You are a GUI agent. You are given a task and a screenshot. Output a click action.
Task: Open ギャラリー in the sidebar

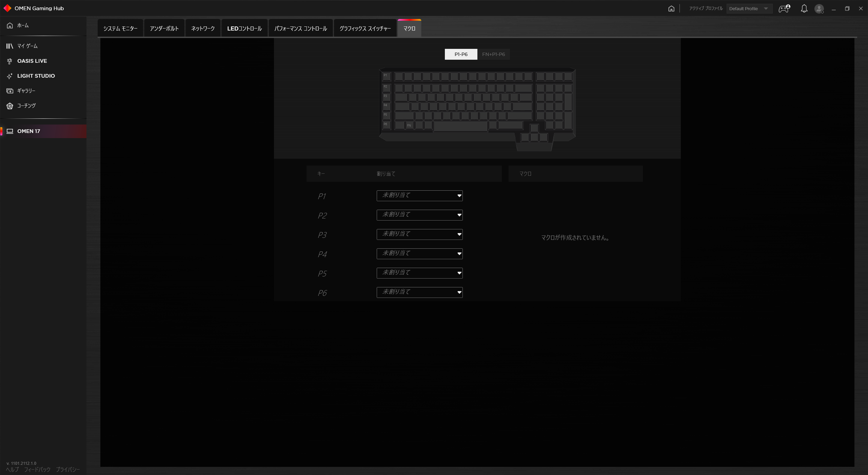click(43, 91)
